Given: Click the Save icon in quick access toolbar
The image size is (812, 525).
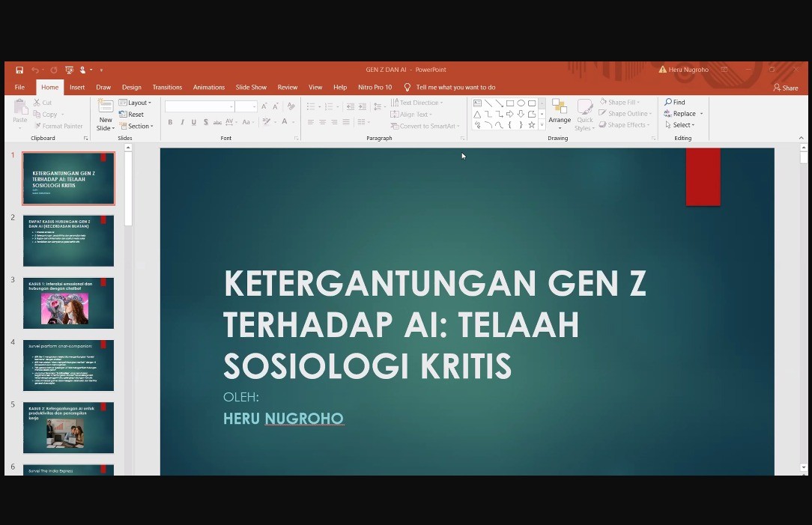Looking at the screenshot, I should [x=19, y=70].
